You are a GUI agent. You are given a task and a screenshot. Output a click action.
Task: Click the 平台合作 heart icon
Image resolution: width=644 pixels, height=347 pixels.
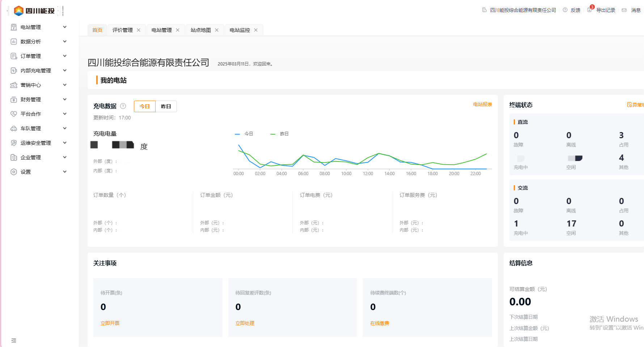coord(14,114)
